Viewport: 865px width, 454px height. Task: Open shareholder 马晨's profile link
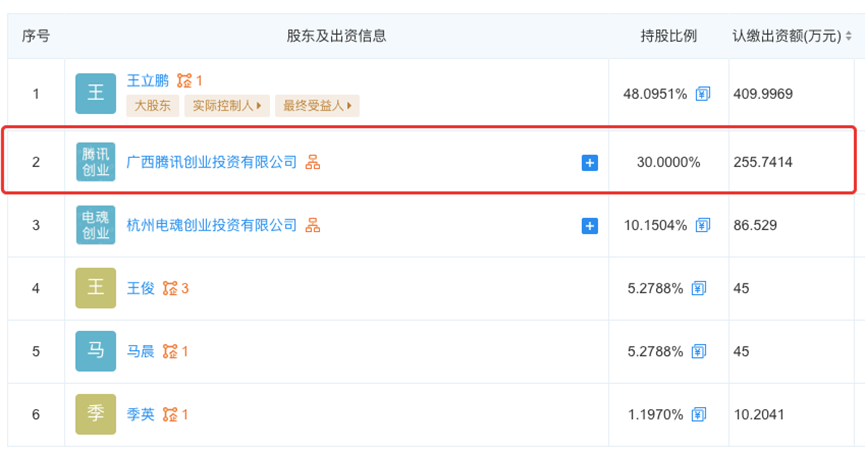pyautogui.click(x=141, y=352)
